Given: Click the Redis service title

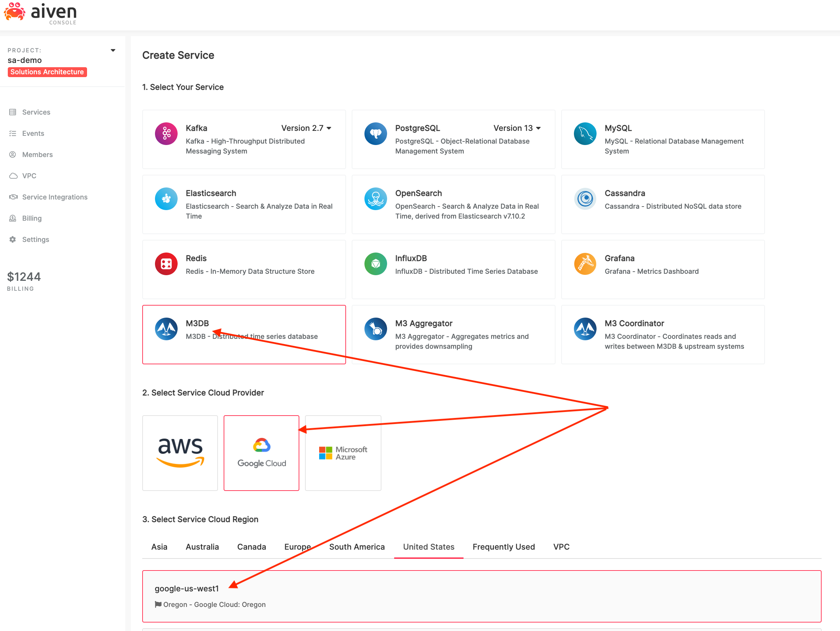Looking at the screenshot, I should (196, 258).
